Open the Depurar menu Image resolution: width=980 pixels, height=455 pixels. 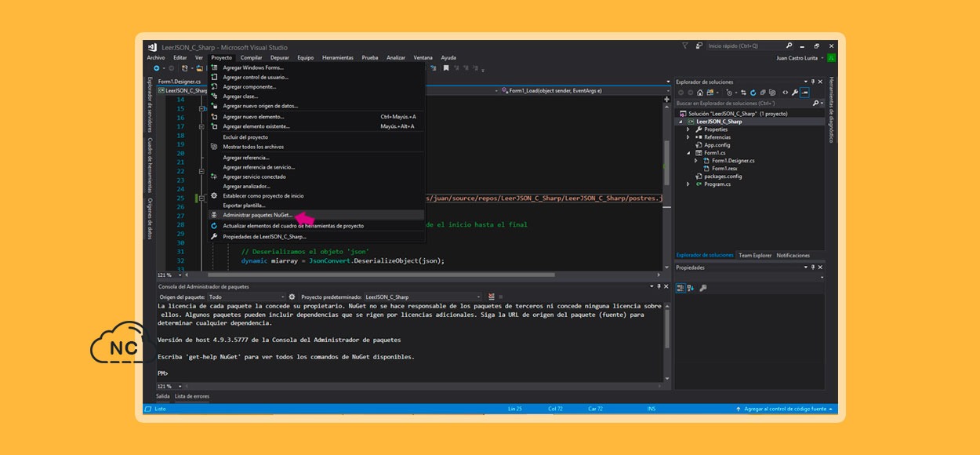[280, 57]
